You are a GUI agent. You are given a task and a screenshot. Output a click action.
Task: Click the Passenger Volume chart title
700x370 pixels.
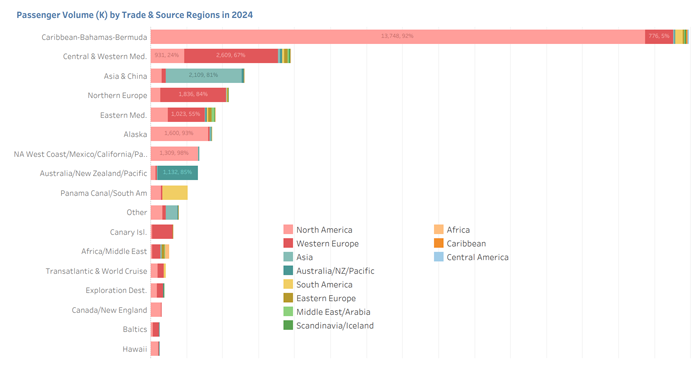click(x=134, y=15)
